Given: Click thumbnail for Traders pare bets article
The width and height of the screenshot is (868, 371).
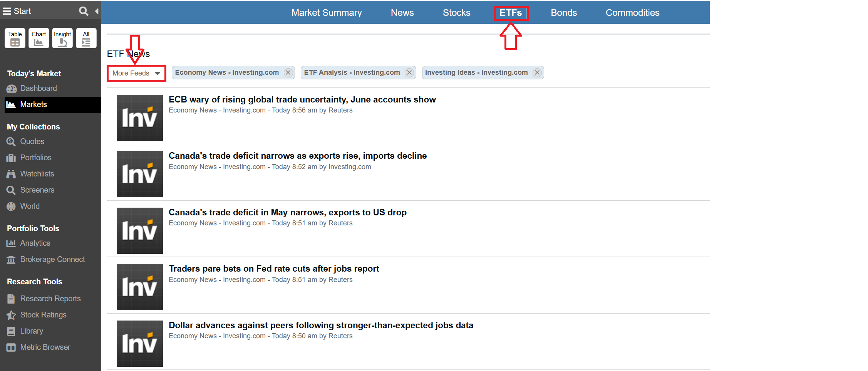Looking at the screenshot, I should coord(140,287).
